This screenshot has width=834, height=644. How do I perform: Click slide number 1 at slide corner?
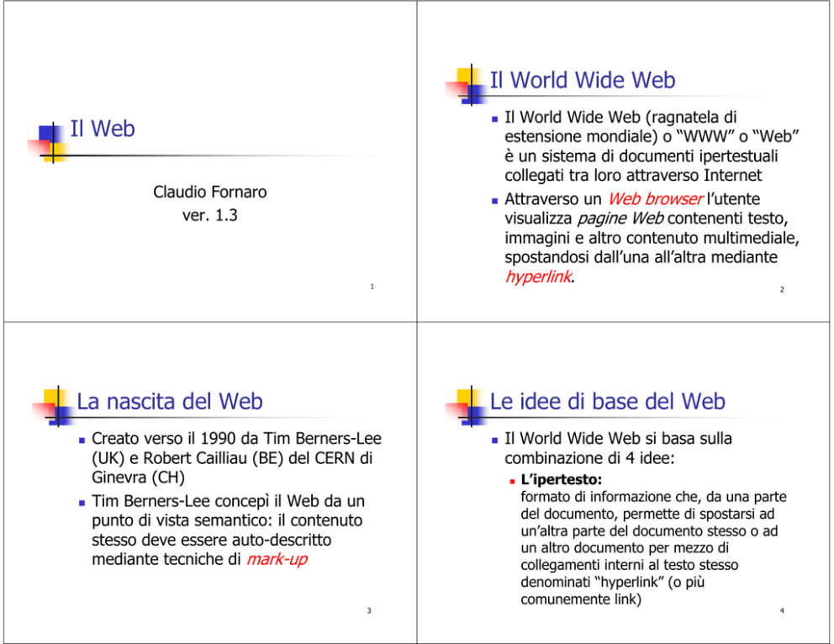tap(372, 287)
